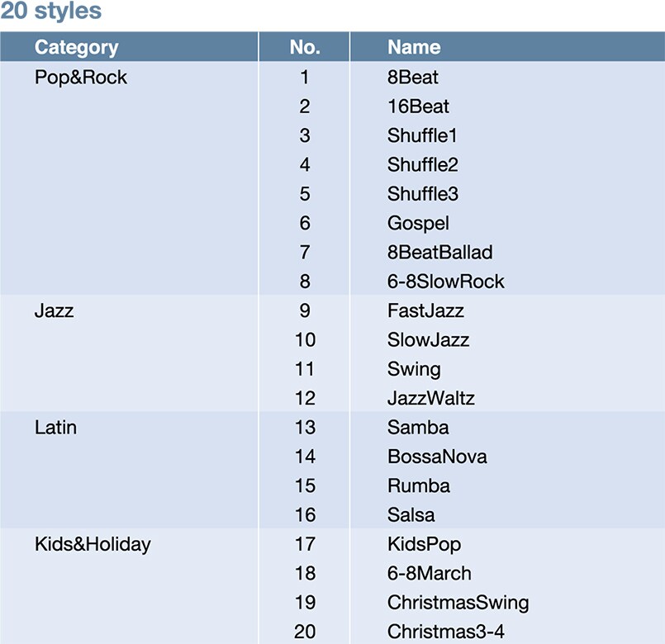The height and width of the screenshot is (644, 665).
Task: Select the 8Beat style
Action: (413, 78)
